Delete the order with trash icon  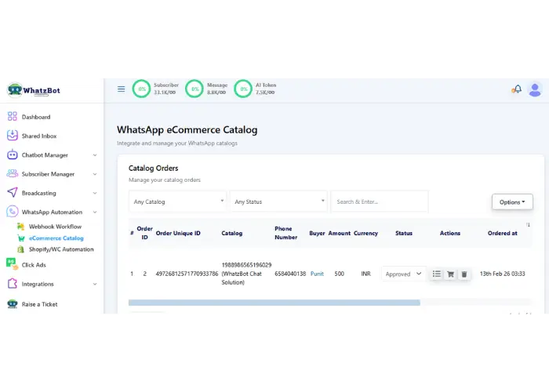(464, 274)
